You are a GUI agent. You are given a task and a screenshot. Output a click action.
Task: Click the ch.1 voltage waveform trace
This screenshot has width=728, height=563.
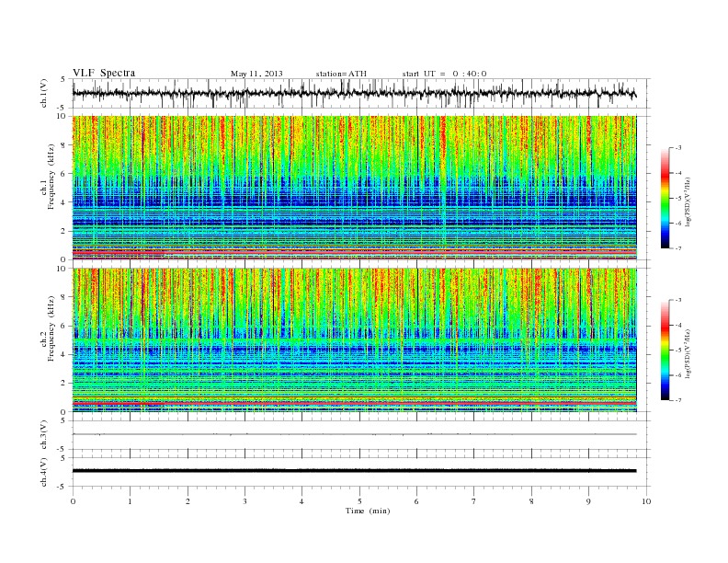354,93
